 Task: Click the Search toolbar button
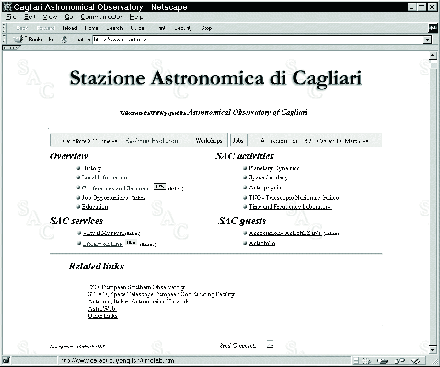pos(115,28)
